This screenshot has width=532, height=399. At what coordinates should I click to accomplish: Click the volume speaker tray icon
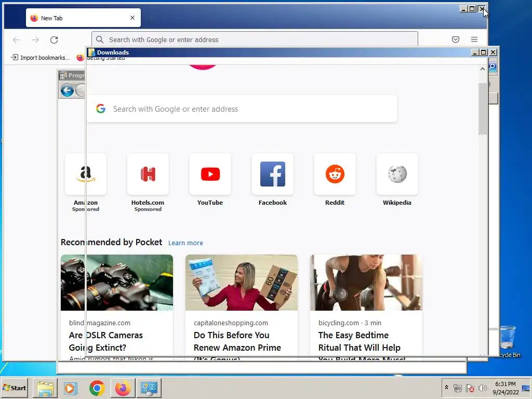482,388
